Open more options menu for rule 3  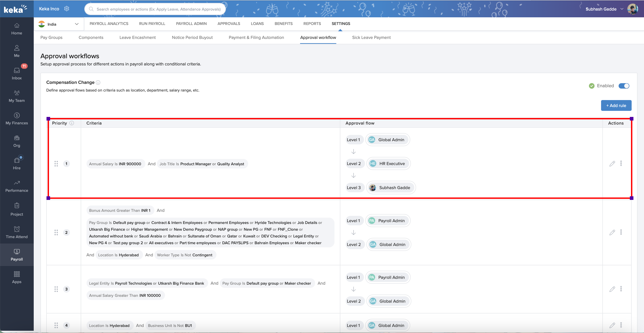point(621,289)
